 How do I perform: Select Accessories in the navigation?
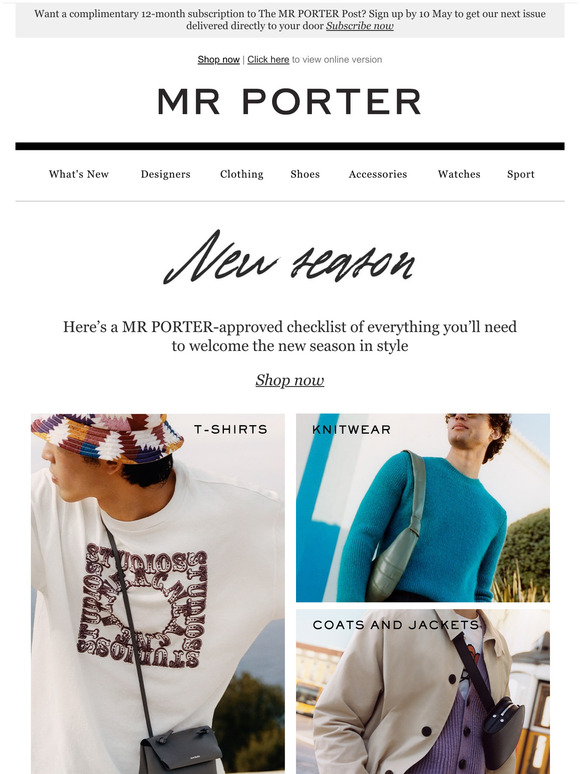tap(378, 174)
